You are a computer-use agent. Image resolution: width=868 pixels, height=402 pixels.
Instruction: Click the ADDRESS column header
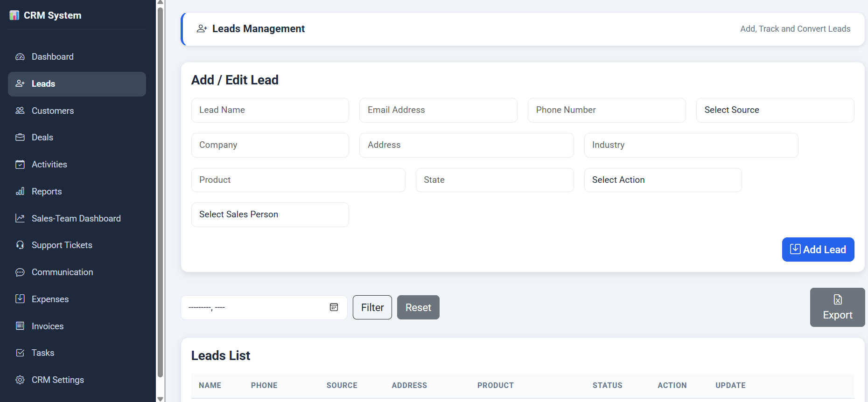(409, 385)
